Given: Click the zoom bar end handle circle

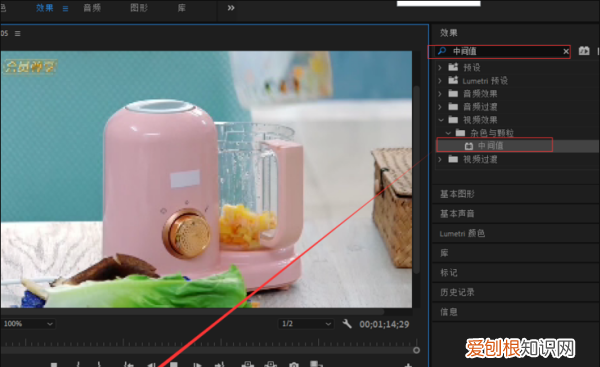Looking at the screenshot, I should coord(416,350).
